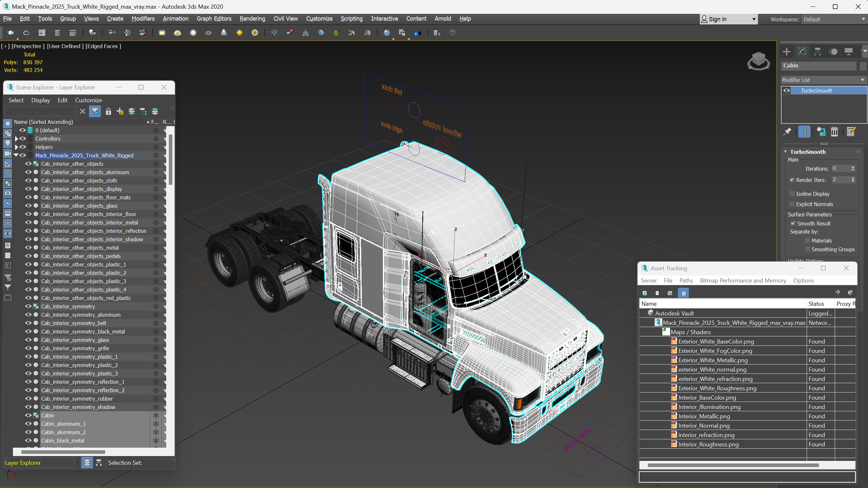The height and width of the screenshot is (488, 868).
Task: Click the teapot Render icon in toolbar
Action: pos(11,33)
